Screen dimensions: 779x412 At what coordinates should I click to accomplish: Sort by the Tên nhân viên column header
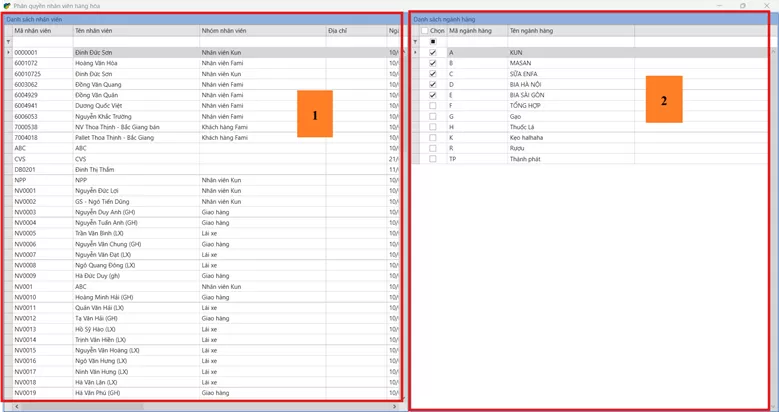(136, 31)
